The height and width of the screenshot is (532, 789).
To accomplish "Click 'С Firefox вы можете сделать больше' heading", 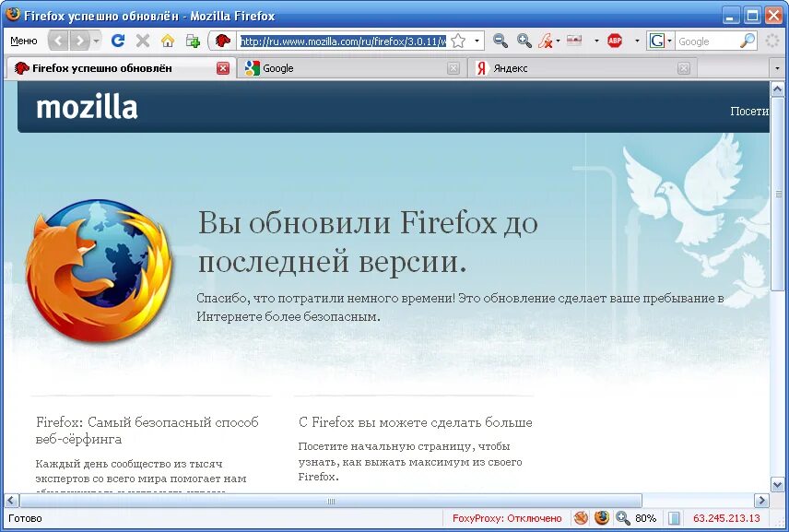I will tap(415, 422).
